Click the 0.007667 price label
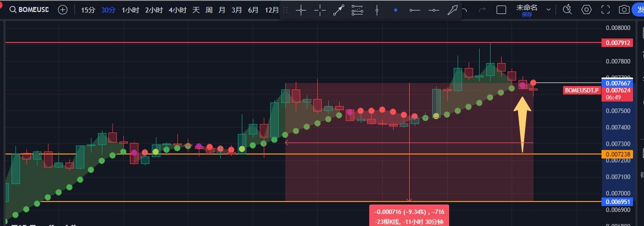Viewport: 644px width, 226px height. click(x=619, y=83)
